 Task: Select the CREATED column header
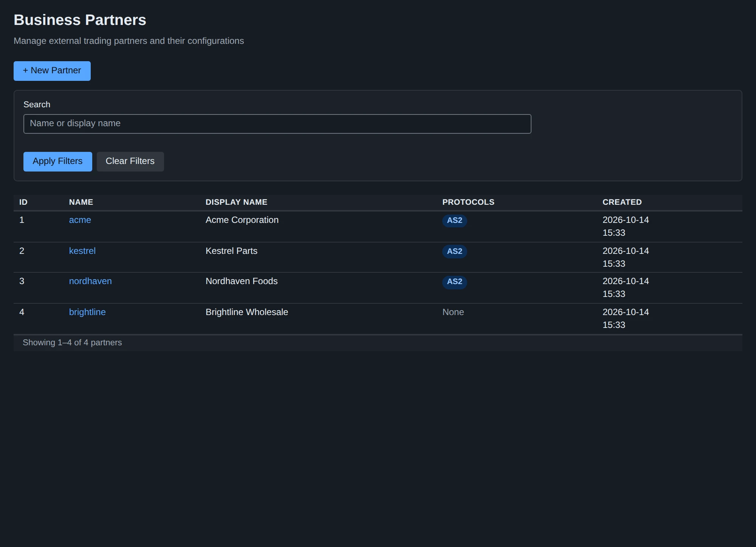(622, 202)
